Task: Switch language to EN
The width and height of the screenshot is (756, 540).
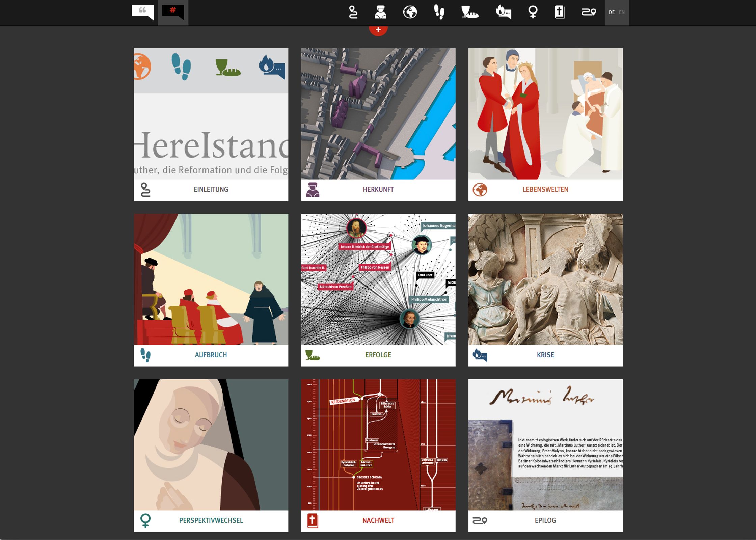Action: pyautogui.click(x=622, y=12)
